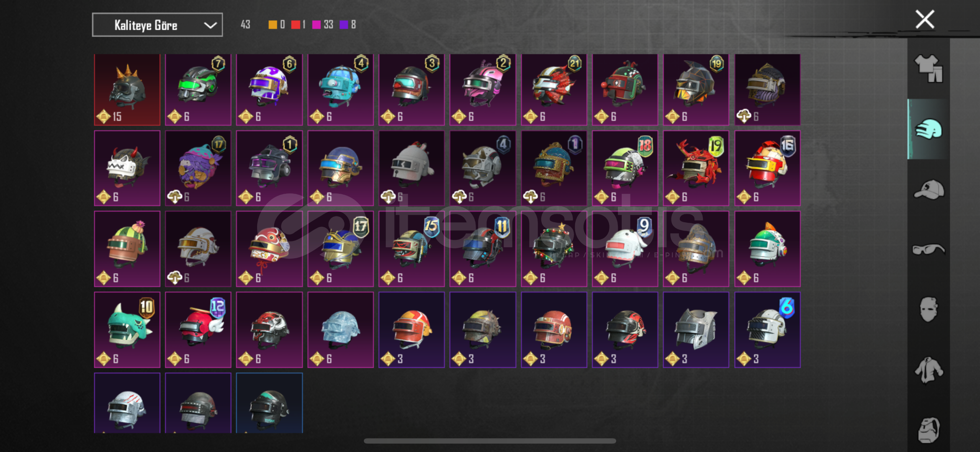
Task: Select the spiked skull helmet worth 15
Action: (127, 90)
